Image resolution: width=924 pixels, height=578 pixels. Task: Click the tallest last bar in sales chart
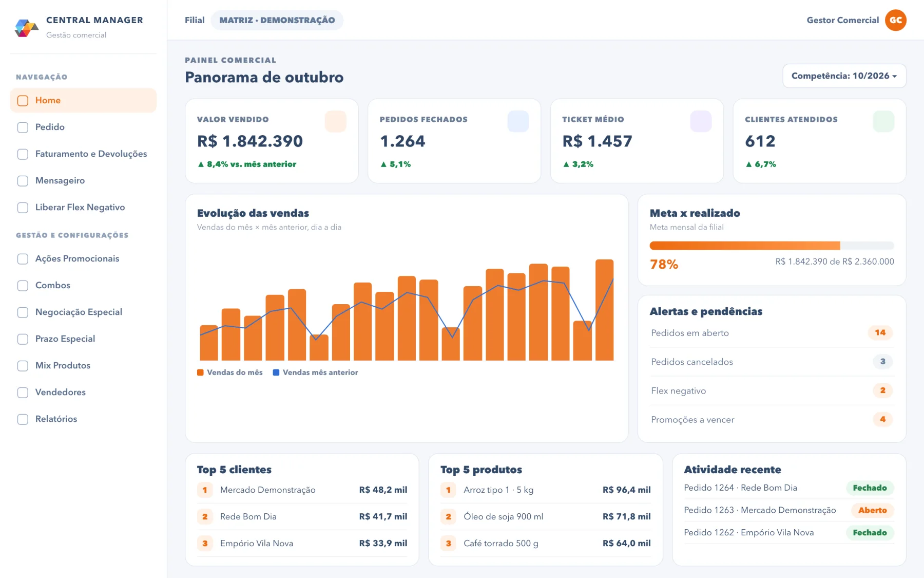(604, 310)
